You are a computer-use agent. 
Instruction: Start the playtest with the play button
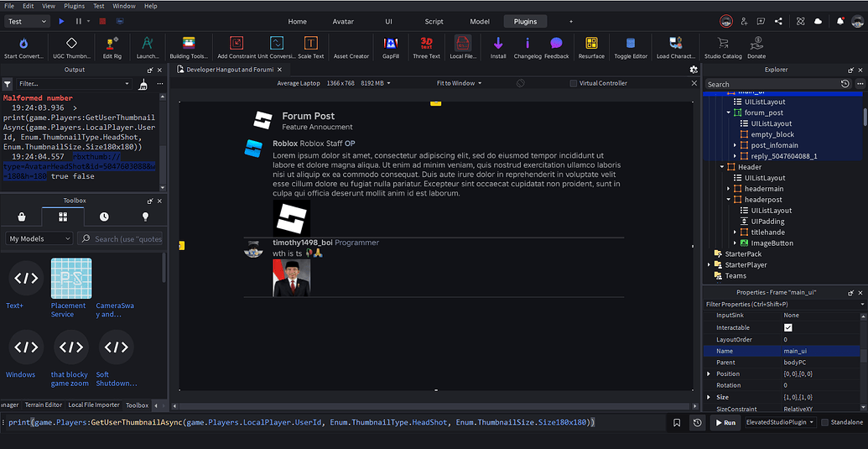tap(61, 22)
